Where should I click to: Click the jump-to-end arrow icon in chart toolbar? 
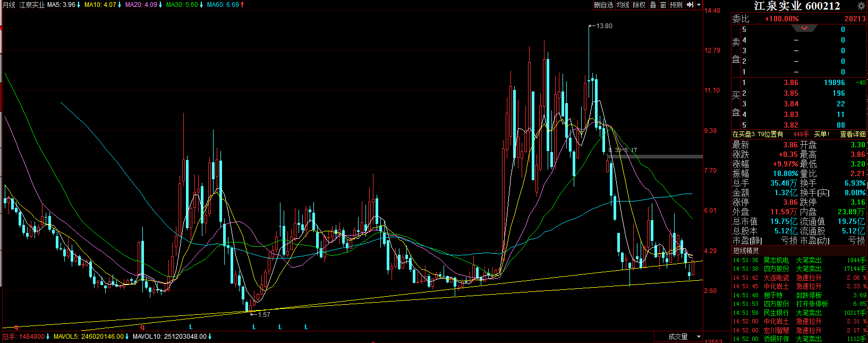coord(690,5)
